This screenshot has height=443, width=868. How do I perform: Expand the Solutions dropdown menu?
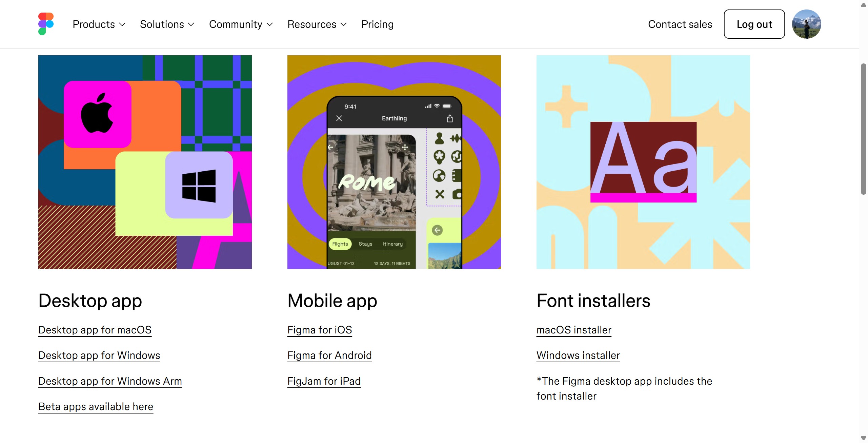[167, 24]
